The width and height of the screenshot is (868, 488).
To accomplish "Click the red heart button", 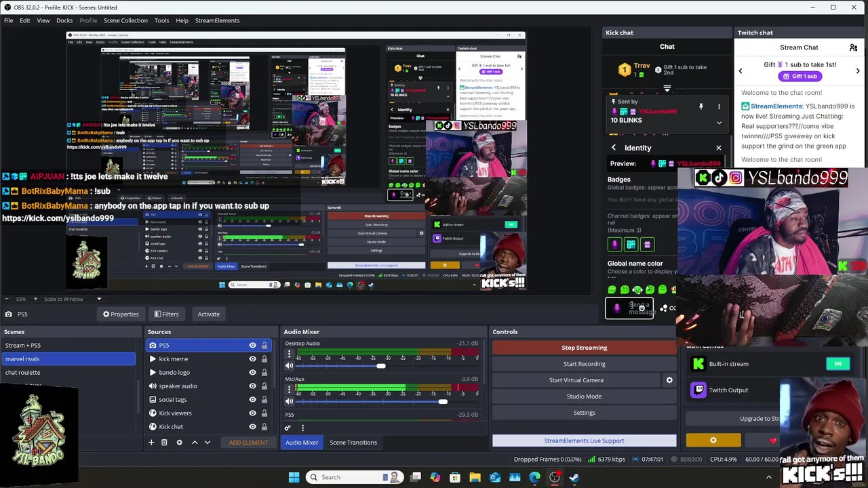I will [773, 441].
